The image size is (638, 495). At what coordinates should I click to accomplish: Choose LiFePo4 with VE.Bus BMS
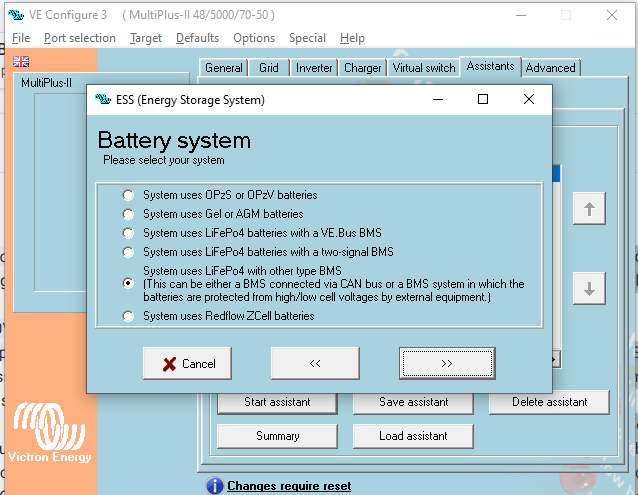coord(127,233)
